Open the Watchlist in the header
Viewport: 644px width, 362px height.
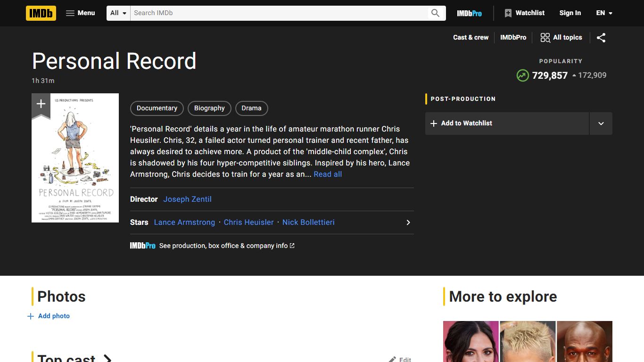tap(524, 13)
